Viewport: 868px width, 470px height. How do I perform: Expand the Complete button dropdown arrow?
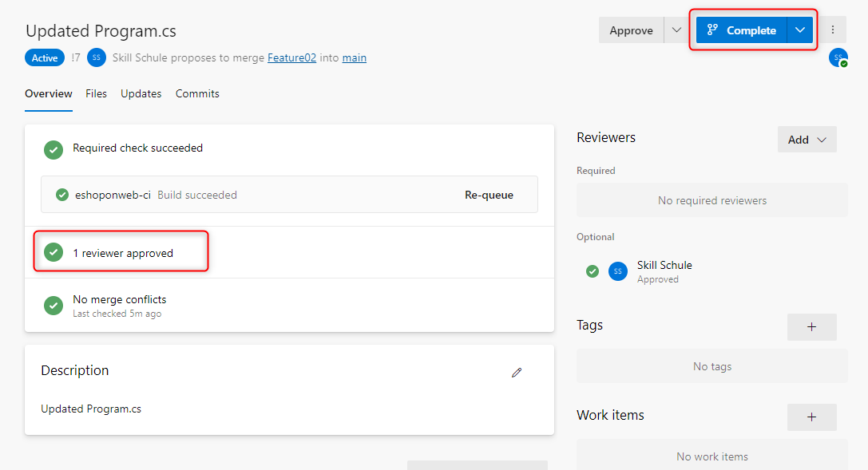coord(800,30)
